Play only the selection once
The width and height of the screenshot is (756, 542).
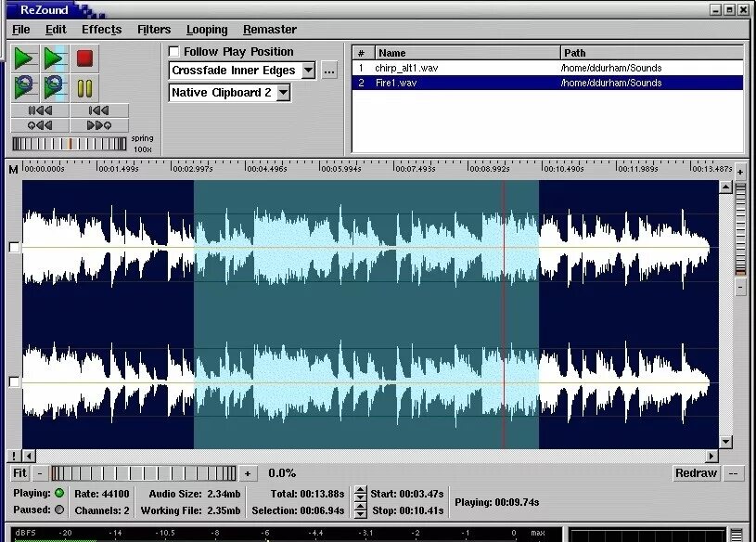55,58
